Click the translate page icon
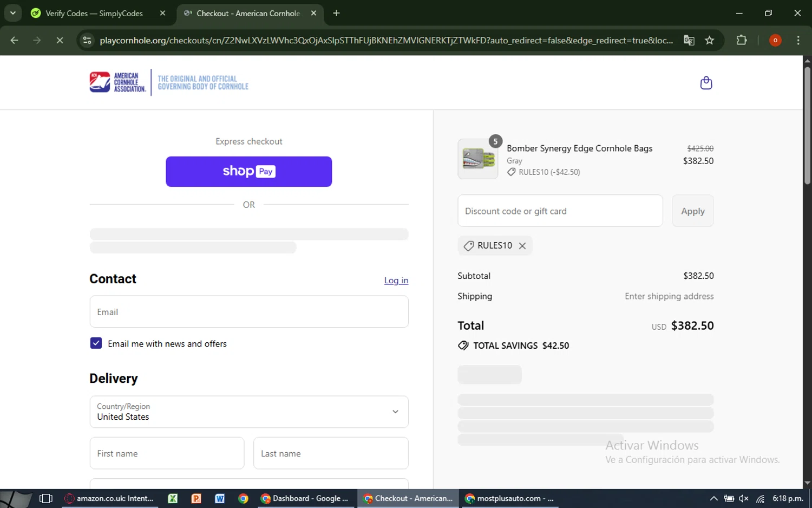 coord(689,40)
